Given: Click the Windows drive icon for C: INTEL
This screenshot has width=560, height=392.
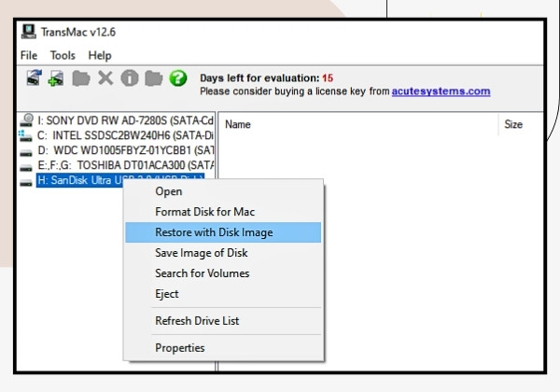Looking at the screenshot, I should click(25, 135).
